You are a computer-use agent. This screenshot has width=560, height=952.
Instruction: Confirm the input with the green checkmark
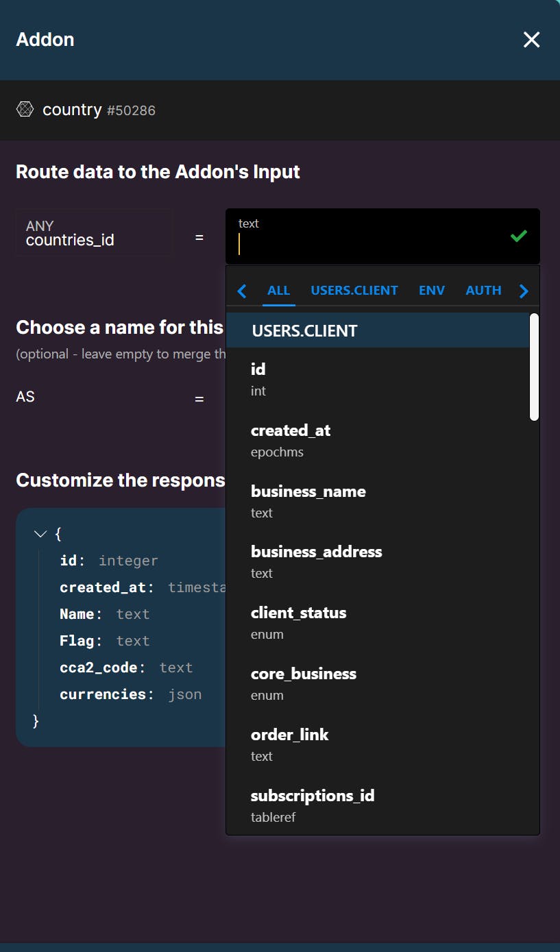point(519,236)
